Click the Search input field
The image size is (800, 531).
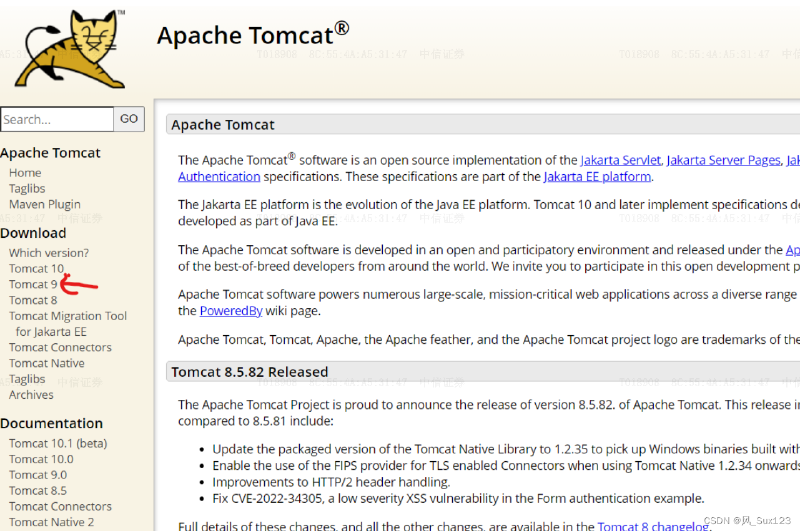point(57,119)
